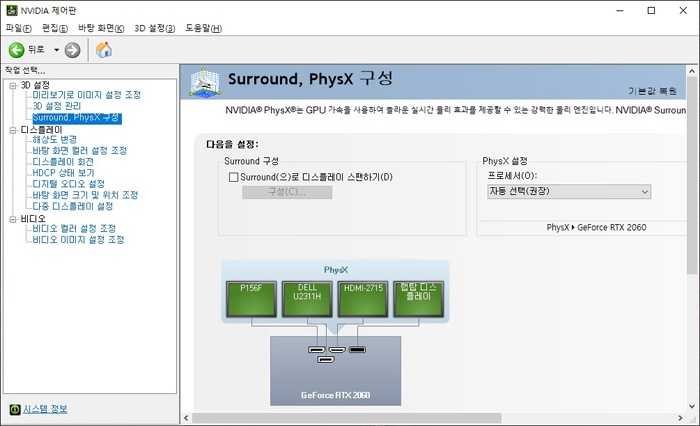Go to the Home page icon
The height and width of the screenshot is (426, 700).
click(104, 50)
